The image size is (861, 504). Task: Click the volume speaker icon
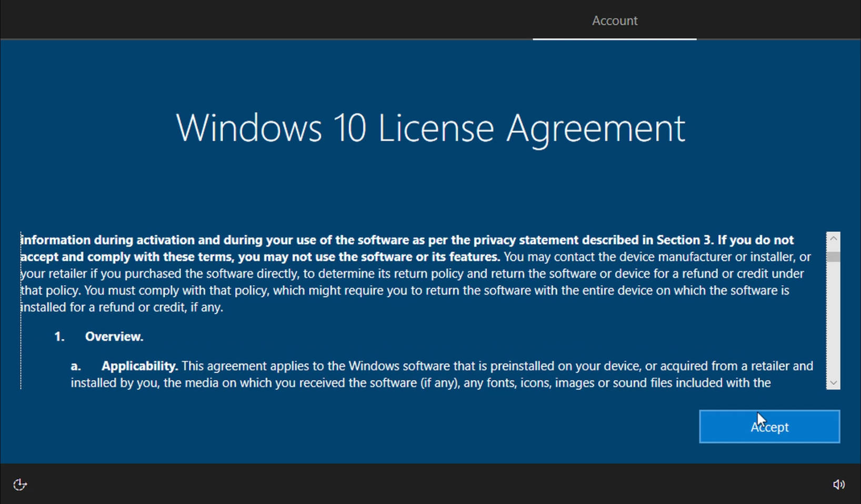click(838, 485)
